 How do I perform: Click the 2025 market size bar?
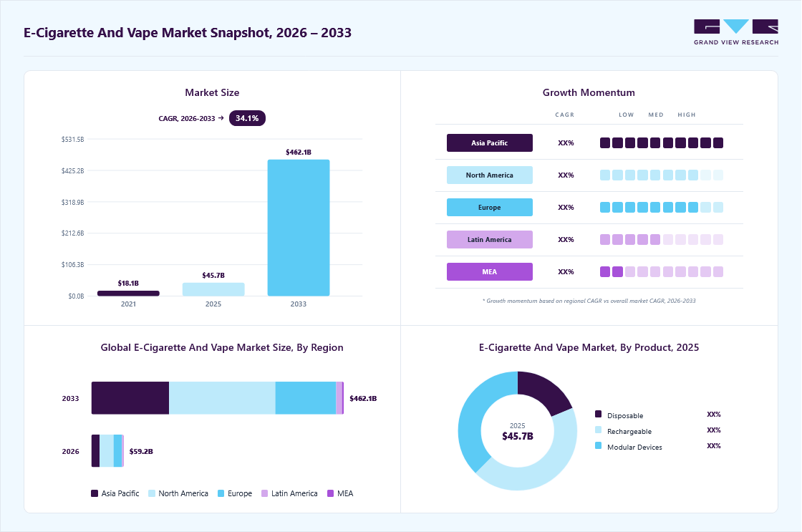click(x=213, y=289)
